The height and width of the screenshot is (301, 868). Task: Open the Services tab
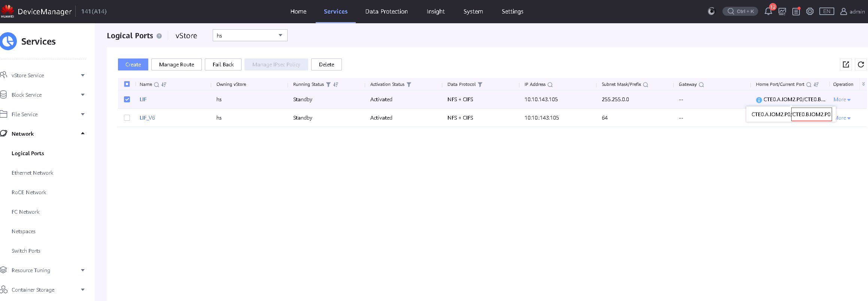336,12
